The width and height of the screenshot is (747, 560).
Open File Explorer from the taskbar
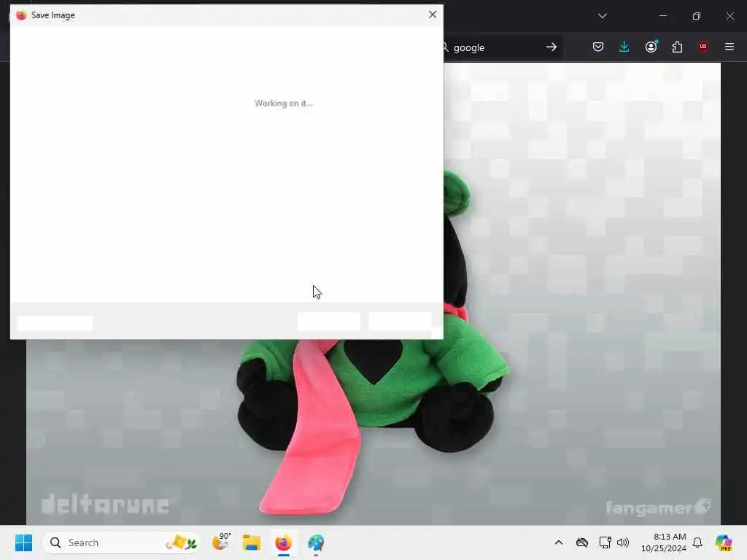click(252, 542)
